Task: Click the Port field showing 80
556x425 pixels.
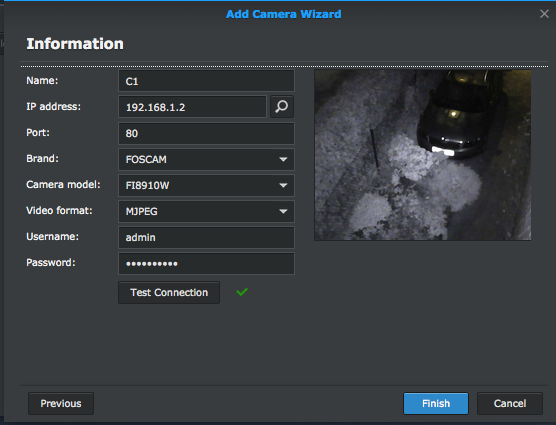Action: [x=206, y=133]
